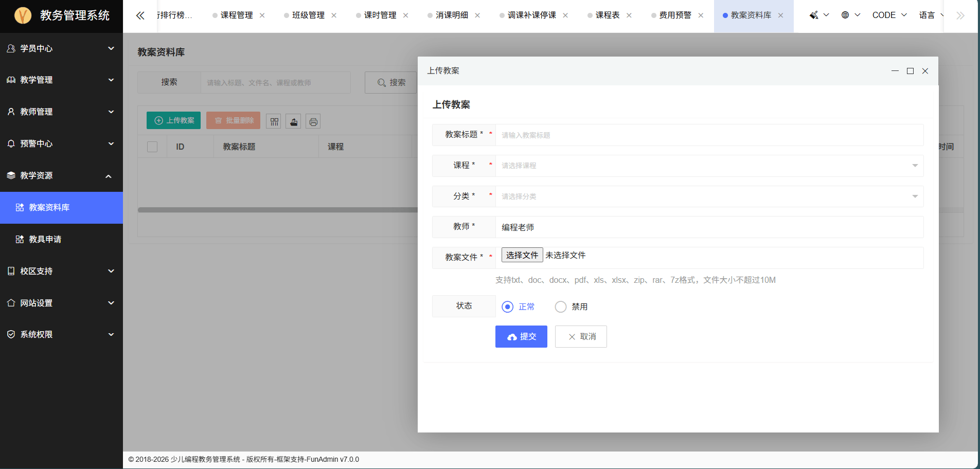Click the blue 提交 button
Viewport: 980px width, 469px height.
coord(521,336)
